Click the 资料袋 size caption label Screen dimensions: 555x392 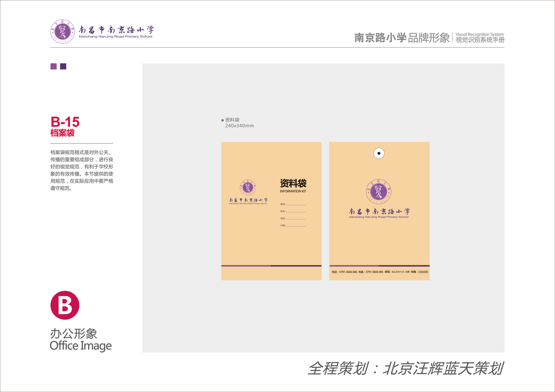click(232, 120)
